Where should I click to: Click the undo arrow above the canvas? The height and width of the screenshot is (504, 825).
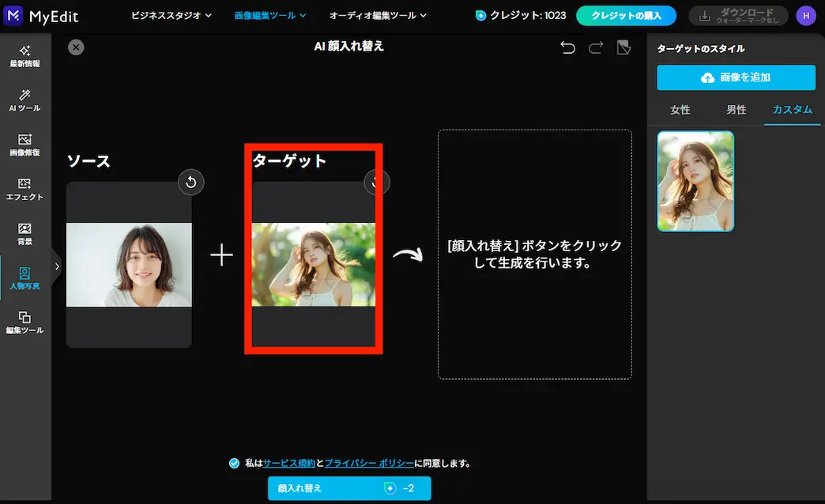click(567, 47)
